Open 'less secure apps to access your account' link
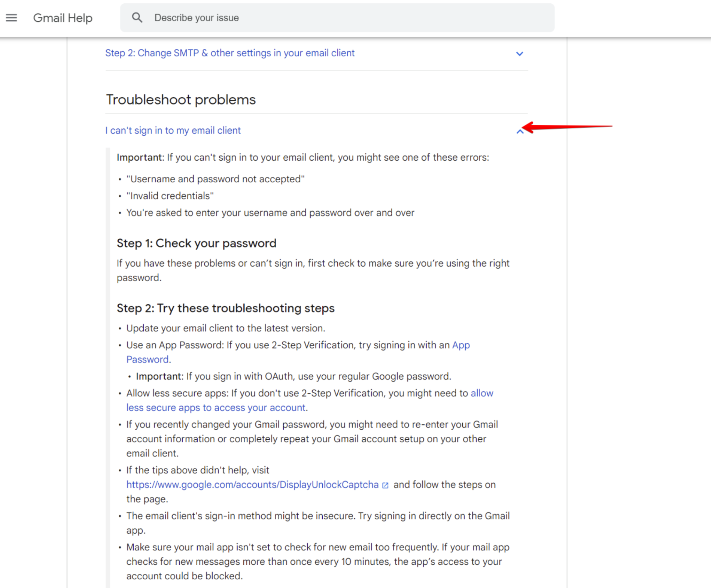712x588 pixels. point(216,407)
